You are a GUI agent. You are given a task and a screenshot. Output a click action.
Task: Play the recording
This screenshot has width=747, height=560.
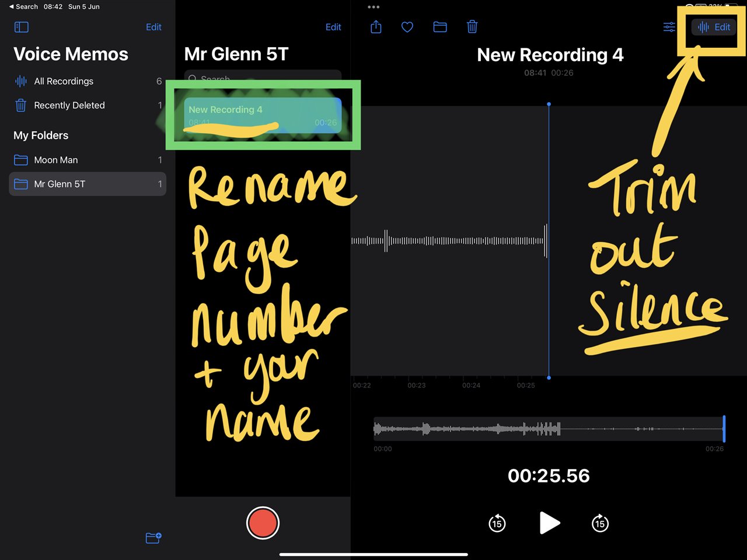pyautogui.click(x=549, y=523)
